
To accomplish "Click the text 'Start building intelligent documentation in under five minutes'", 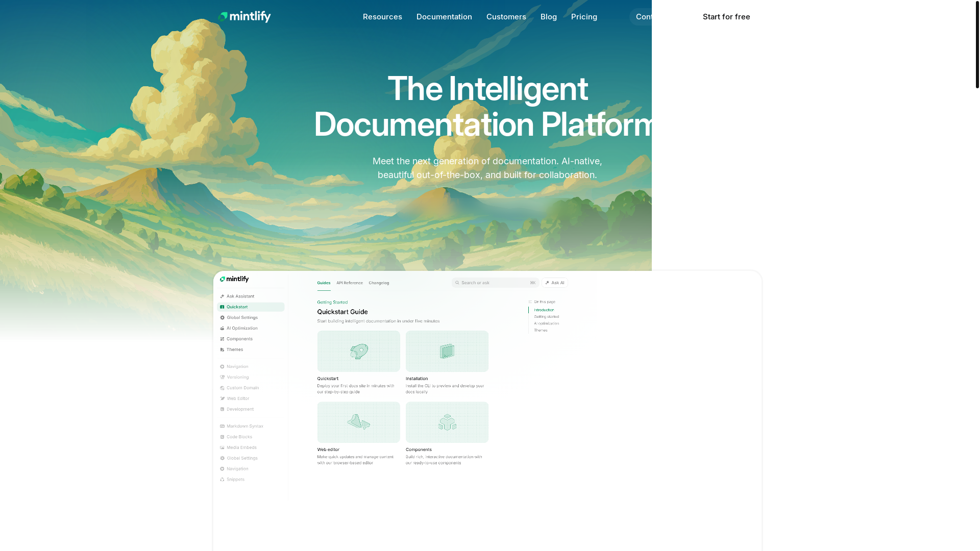I will click(x=378, y=321).
